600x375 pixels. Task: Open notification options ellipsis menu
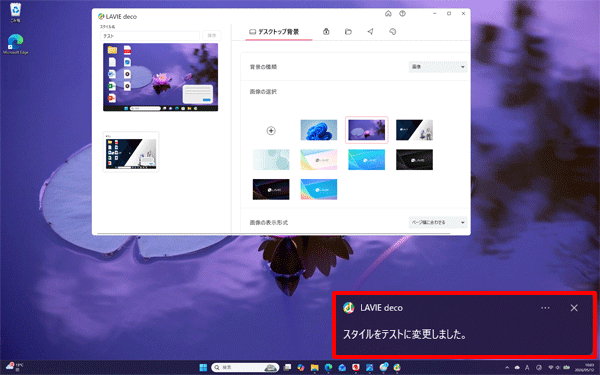[545, 308]
